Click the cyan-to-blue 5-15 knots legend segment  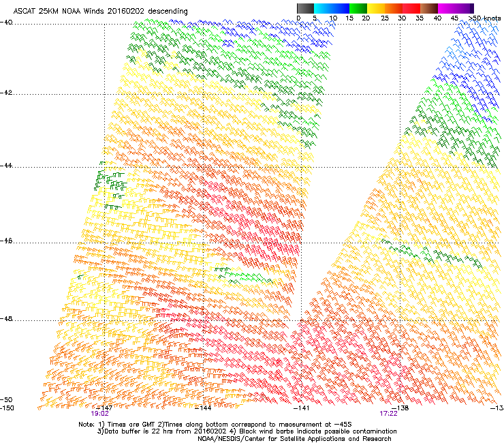click(332, 8)
